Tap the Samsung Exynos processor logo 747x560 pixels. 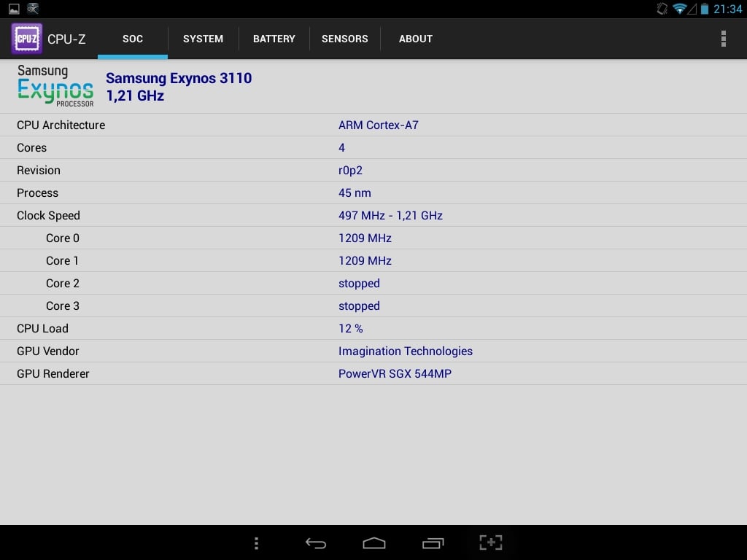(x=55, y=86)
